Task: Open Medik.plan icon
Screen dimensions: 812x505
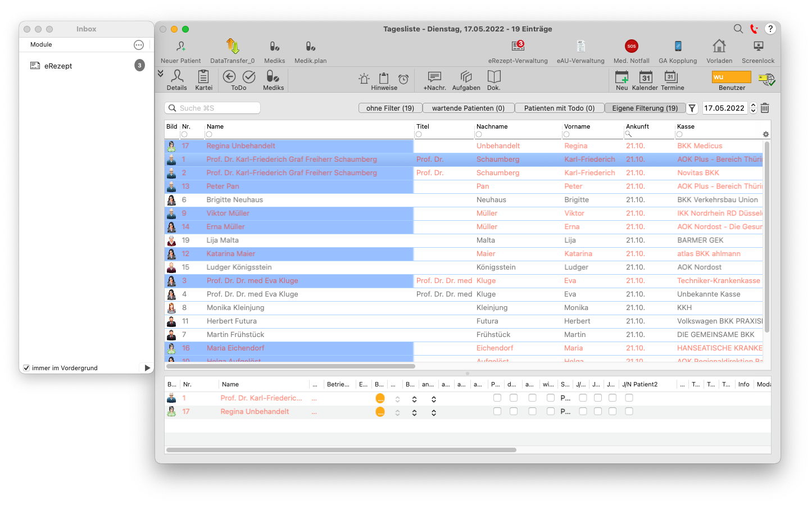Action: (310, 47)
